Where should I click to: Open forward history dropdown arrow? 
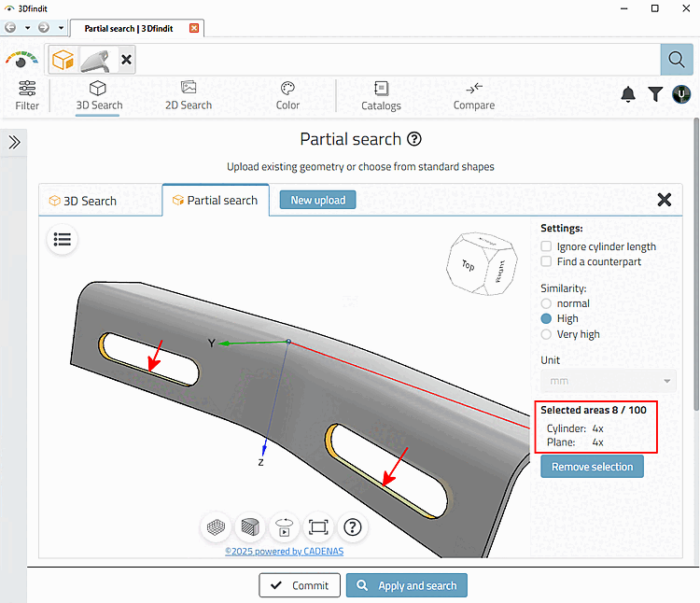(61, 28)
